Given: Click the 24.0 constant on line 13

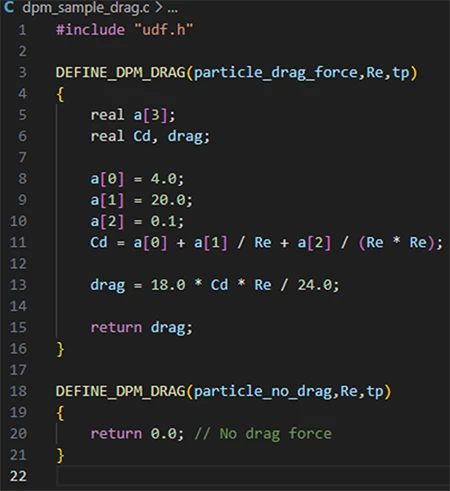Looking at the screenshot, I should coord(315,285).
